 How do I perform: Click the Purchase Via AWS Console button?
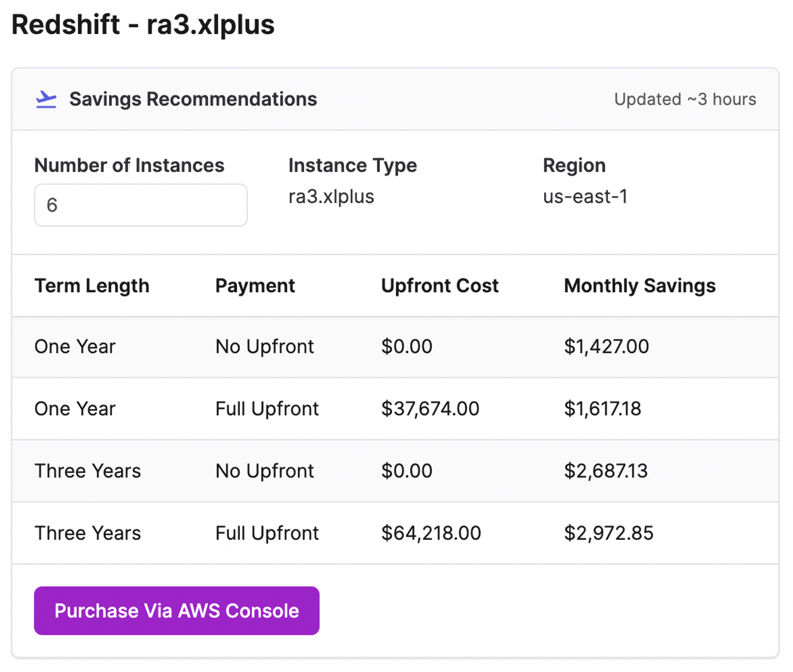tap(176, 610)
